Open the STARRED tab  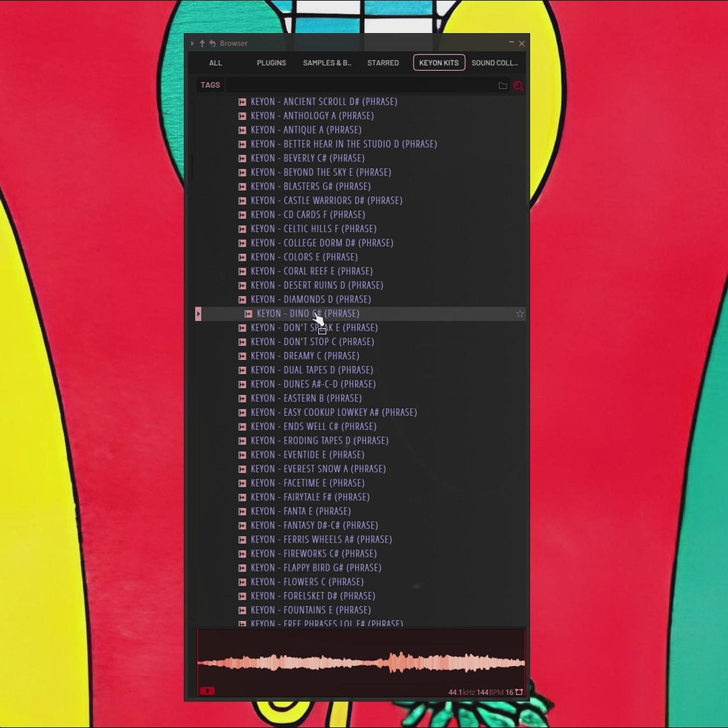point(383,63)
